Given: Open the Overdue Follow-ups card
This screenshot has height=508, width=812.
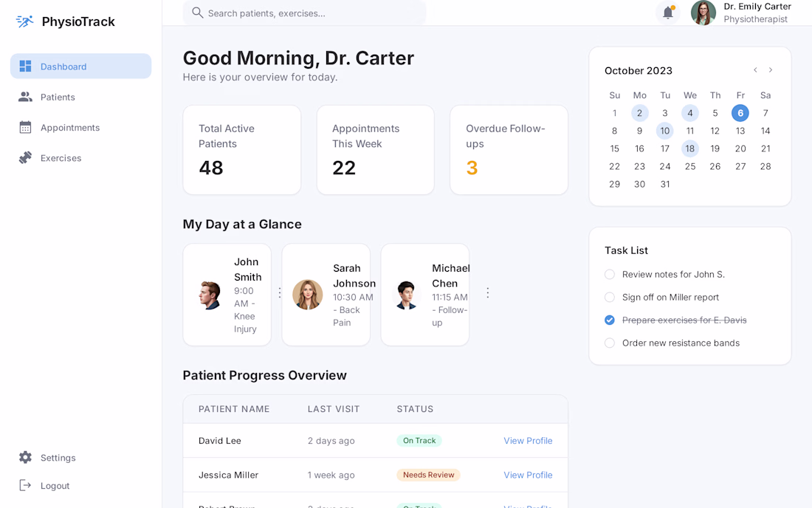Looking at the screenshot, I should pos(509,150).
